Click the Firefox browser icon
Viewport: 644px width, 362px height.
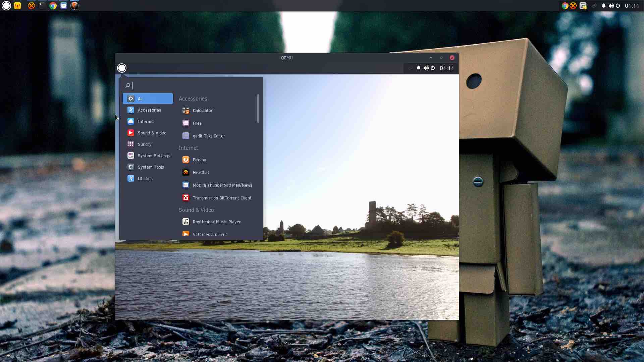pos(185,159)
